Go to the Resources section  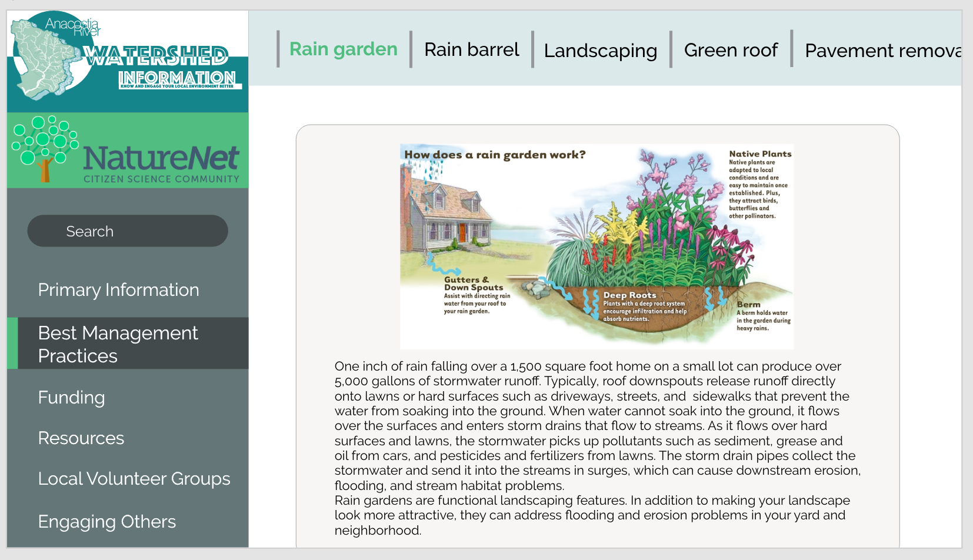tap(81, 438)
